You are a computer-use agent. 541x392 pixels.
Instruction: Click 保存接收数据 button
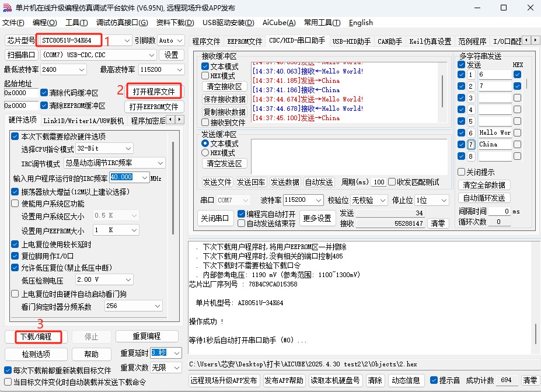[x=224, y=99]
